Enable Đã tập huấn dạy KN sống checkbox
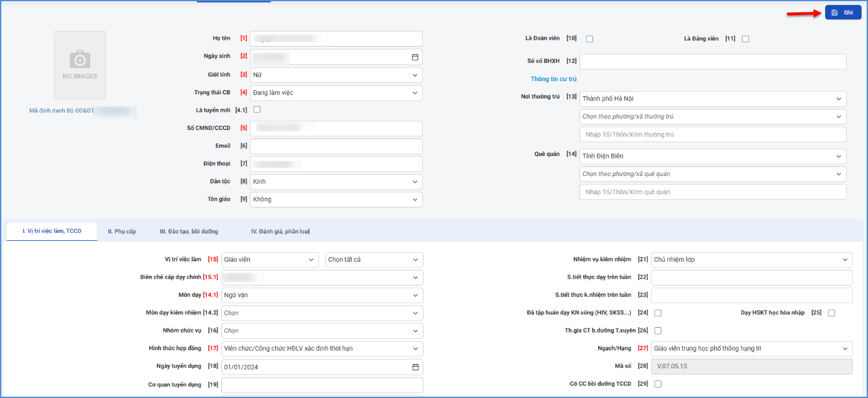The image size is (868, 398). coord(658,313)
